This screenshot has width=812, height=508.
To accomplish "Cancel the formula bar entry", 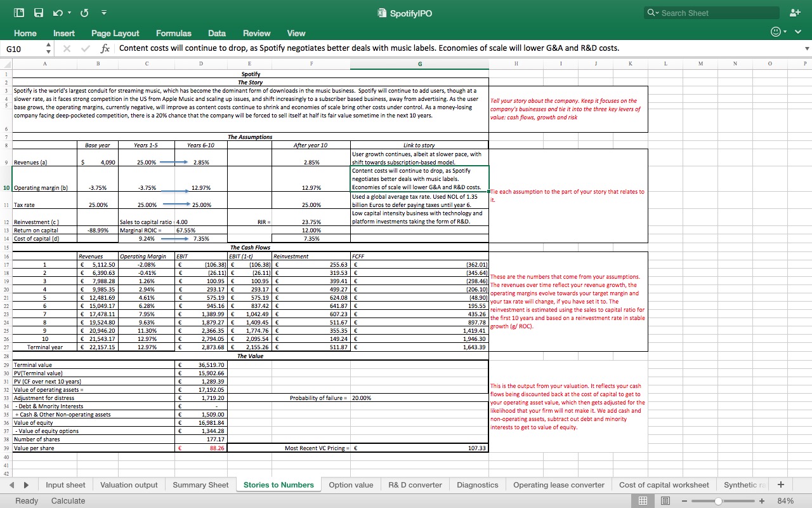I will (66, 47).
